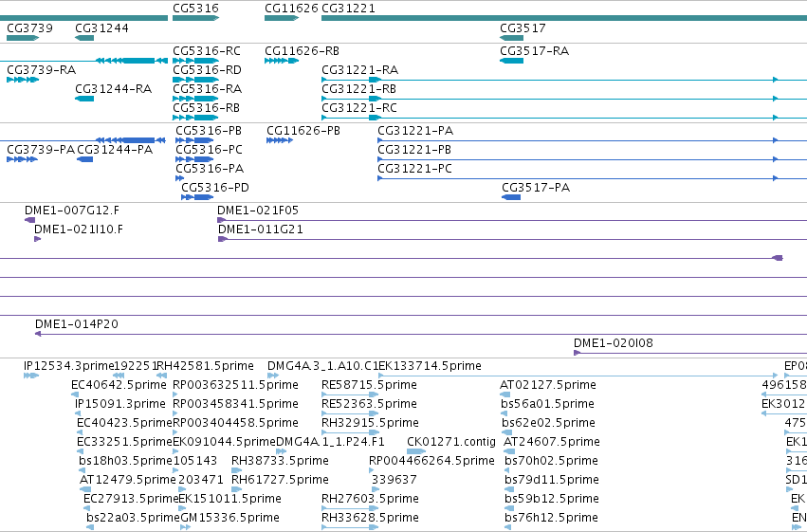This screenshot has height=532, width=807.
Task: Select EST label RP004466264.5prime
Action: point(431,461)
